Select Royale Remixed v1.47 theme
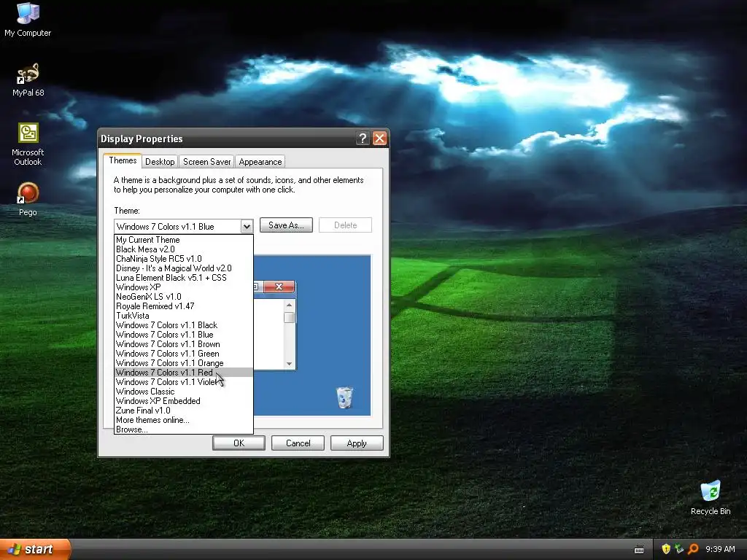747x560 pixels. (184, 306)
